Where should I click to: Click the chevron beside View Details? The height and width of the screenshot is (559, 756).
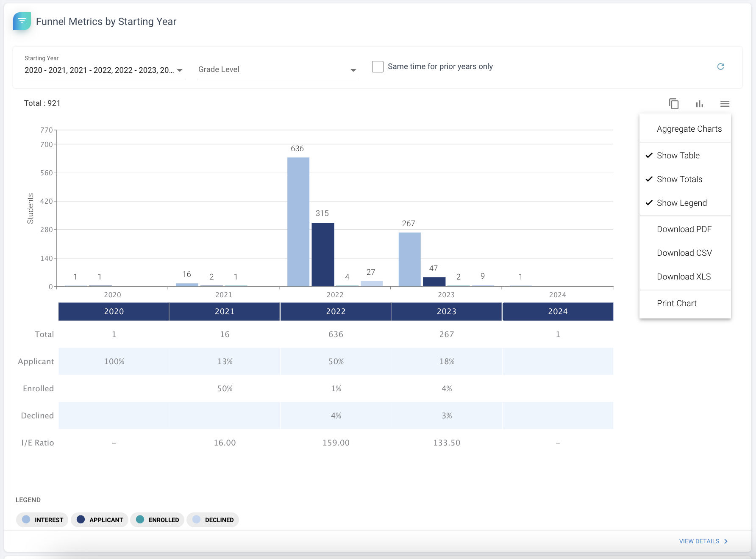point(726,541)
